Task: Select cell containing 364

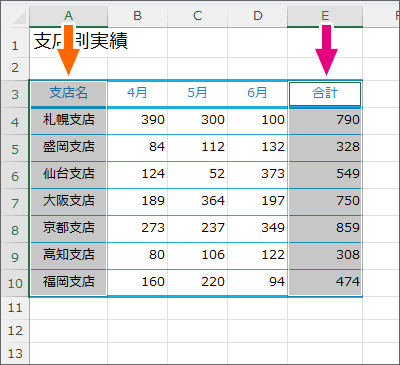Action: (x=198, y=202)
